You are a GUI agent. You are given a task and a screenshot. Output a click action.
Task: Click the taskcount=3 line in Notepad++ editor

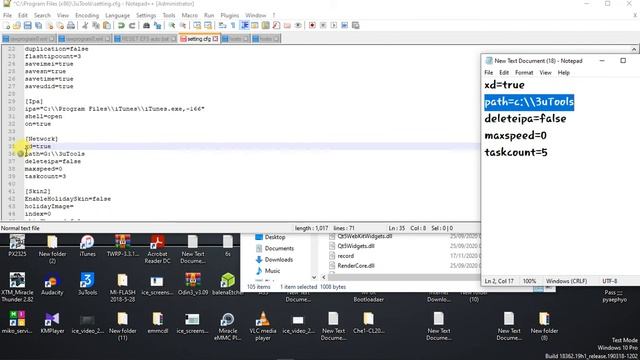(45, 176)
